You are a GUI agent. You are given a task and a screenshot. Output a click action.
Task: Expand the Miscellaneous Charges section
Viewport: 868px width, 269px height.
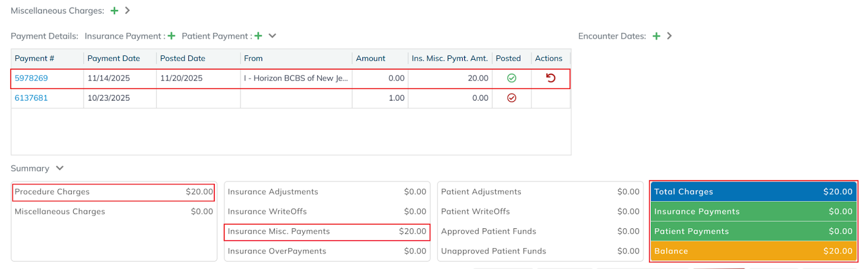127,11
